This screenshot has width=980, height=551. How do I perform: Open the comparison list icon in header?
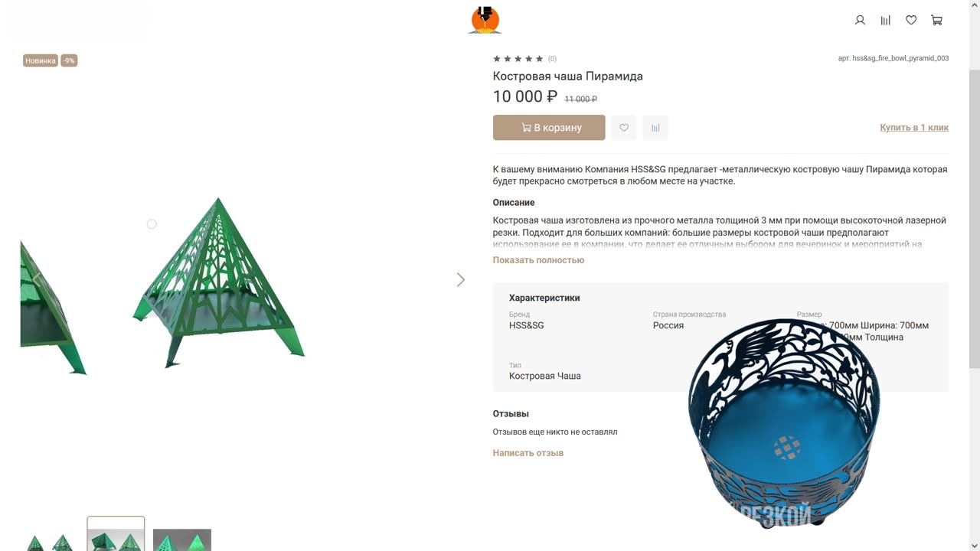tap(886, 21)
